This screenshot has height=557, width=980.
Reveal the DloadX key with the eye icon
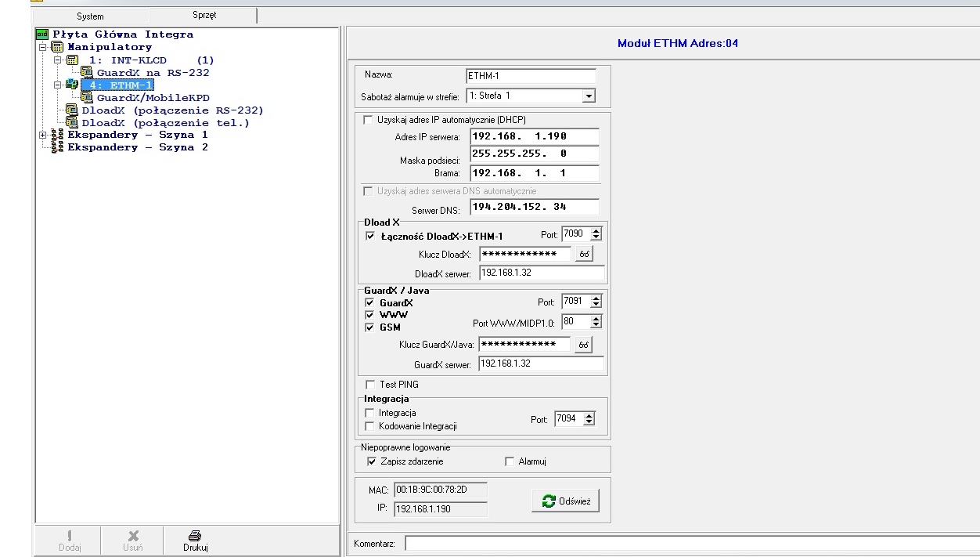coord(584,254)
